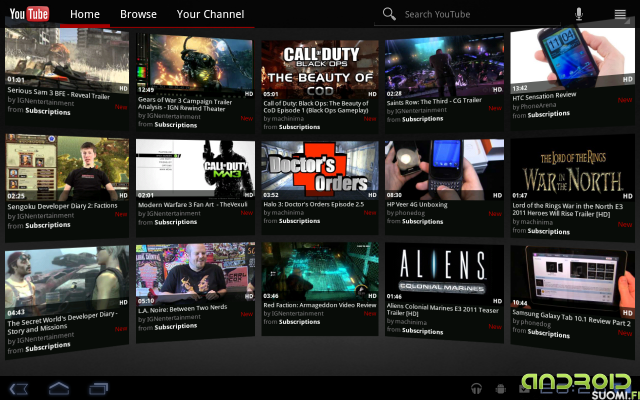Tap 'by phonedog' under HP Veer 4G Unboxing

406,213
